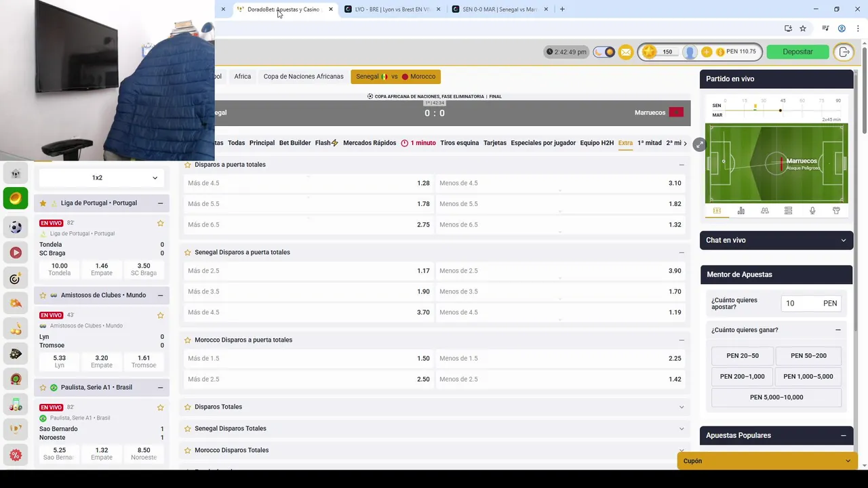Show the pitch view tab under live match
The image size is (868, 488).
[717, 211]
